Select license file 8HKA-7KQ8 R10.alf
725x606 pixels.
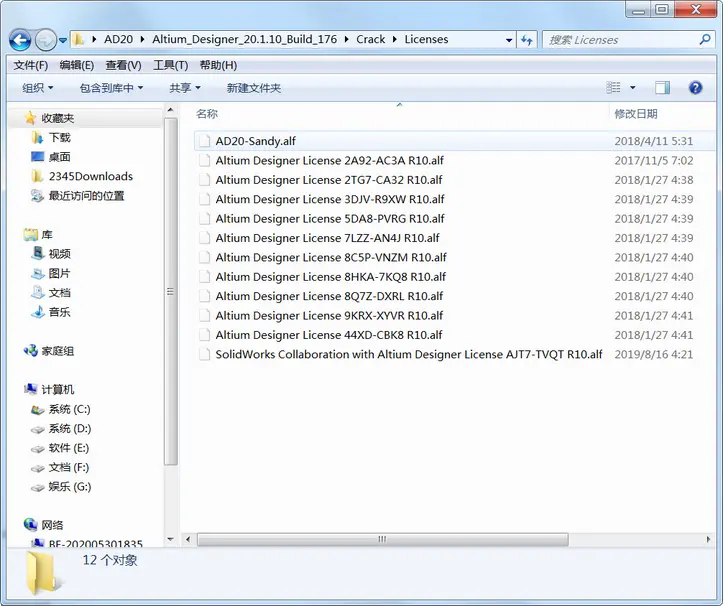331,277
